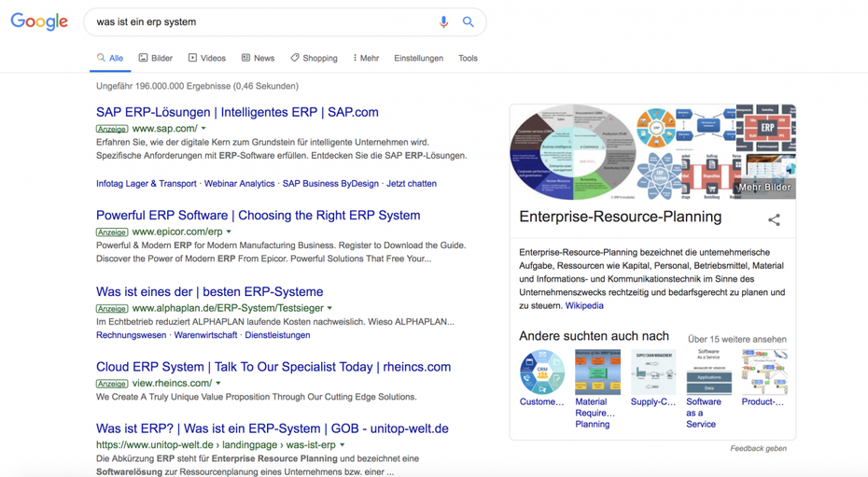Open Cloud ERP System rheincs.com result
Image resolution: width=868 pixels, height=477 pixels.
(273, 367)
